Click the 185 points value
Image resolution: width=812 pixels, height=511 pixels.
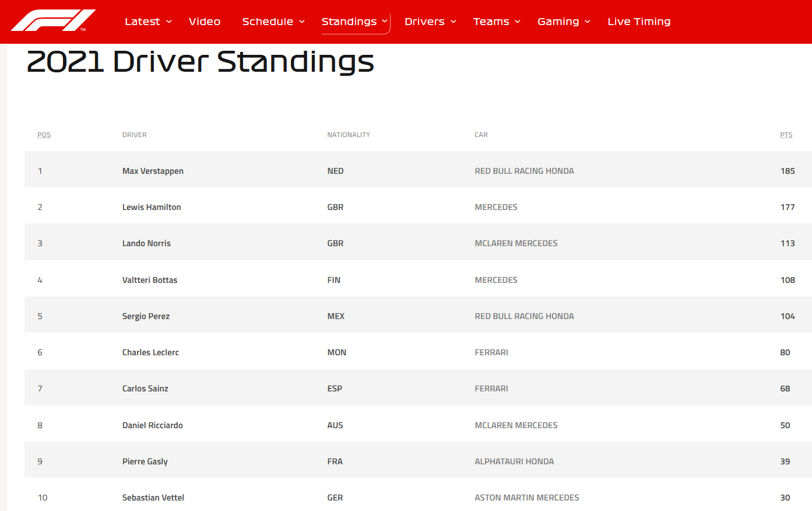click(788, 171)
